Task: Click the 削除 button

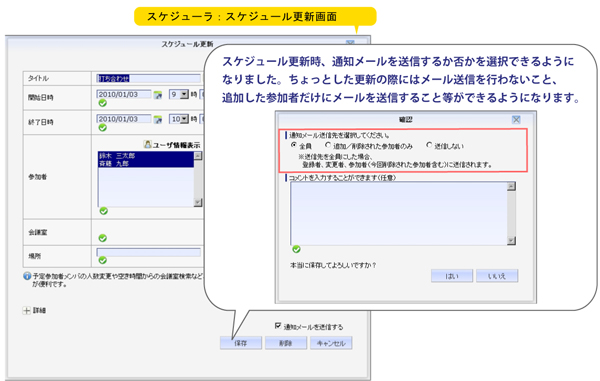Action: (286, 343)
